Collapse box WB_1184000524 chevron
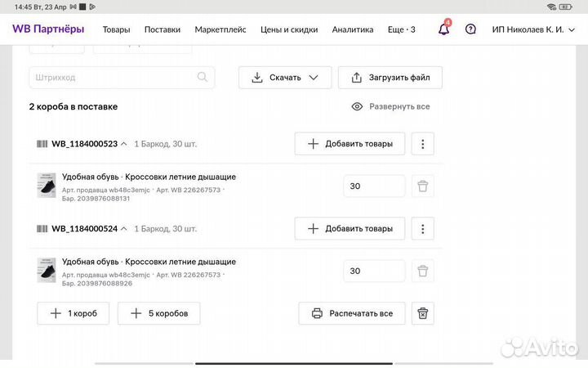The image size is (588, 368). tap(123, 229)
